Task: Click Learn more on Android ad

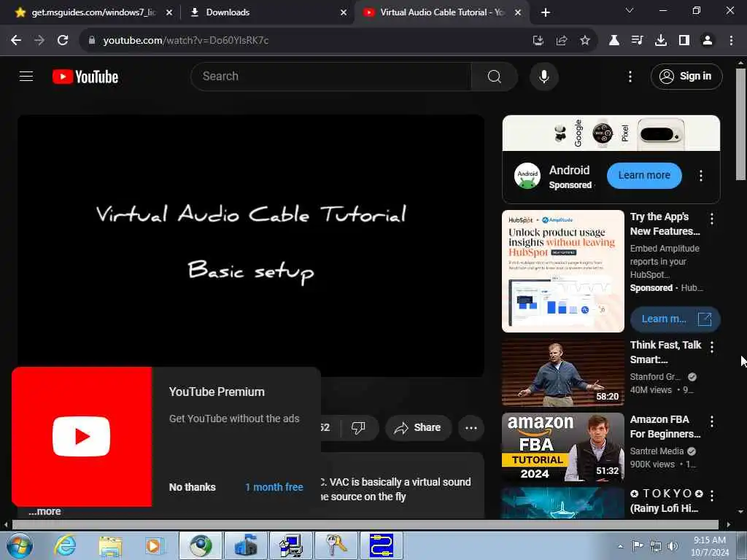Action: 644,175
